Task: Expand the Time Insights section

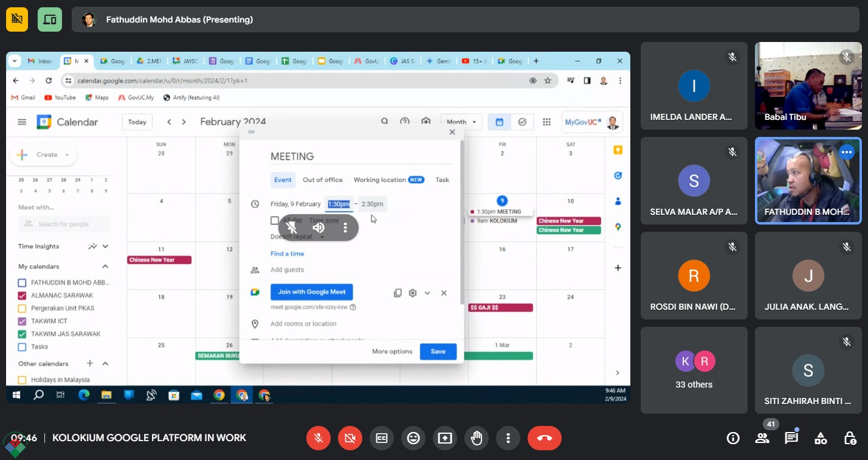Action: tap(105, 246)
